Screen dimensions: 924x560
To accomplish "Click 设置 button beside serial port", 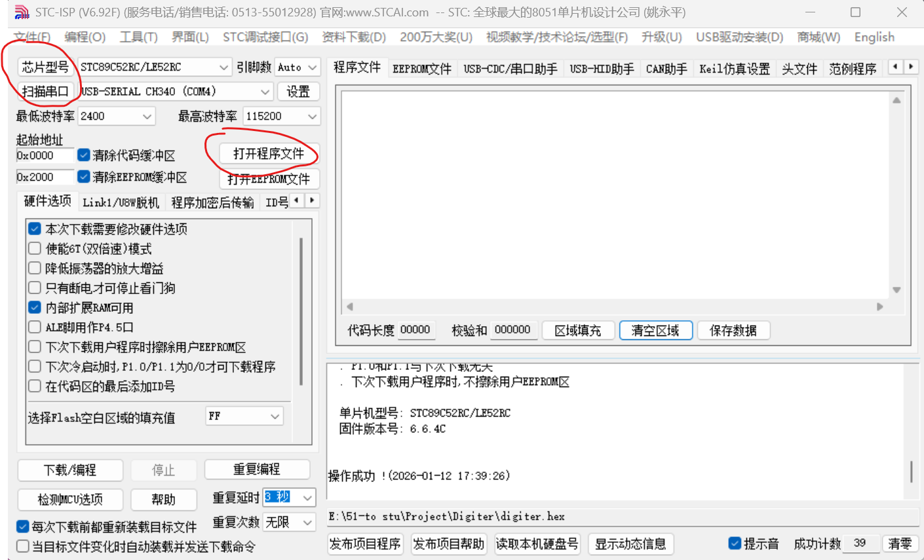I will [x=298, y=92].
